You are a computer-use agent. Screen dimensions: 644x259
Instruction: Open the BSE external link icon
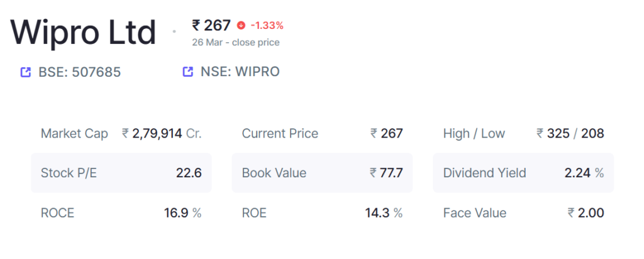[25, 72]
